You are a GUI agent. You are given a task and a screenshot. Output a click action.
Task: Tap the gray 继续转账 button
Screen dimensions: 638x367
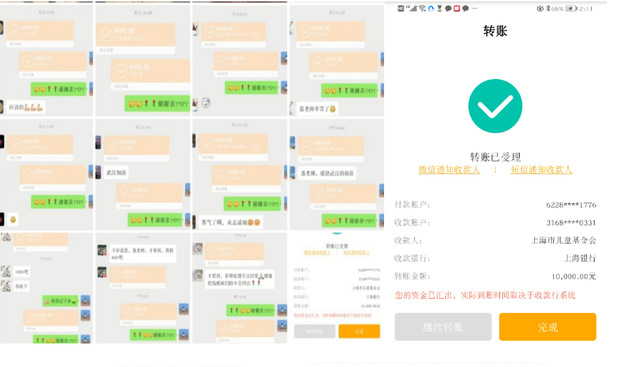[443, 327]
